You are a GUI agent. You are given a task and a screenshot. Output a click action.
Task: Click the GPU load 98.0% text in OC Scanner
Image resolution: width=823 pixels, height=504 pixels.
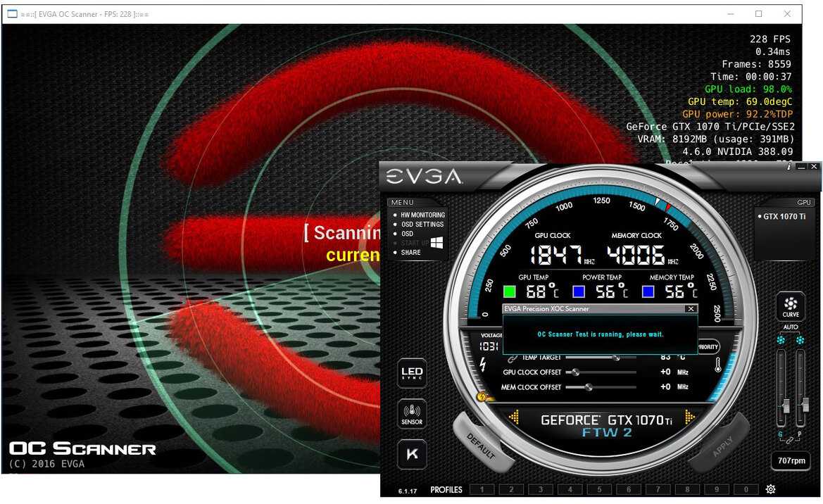click(748, 89)
